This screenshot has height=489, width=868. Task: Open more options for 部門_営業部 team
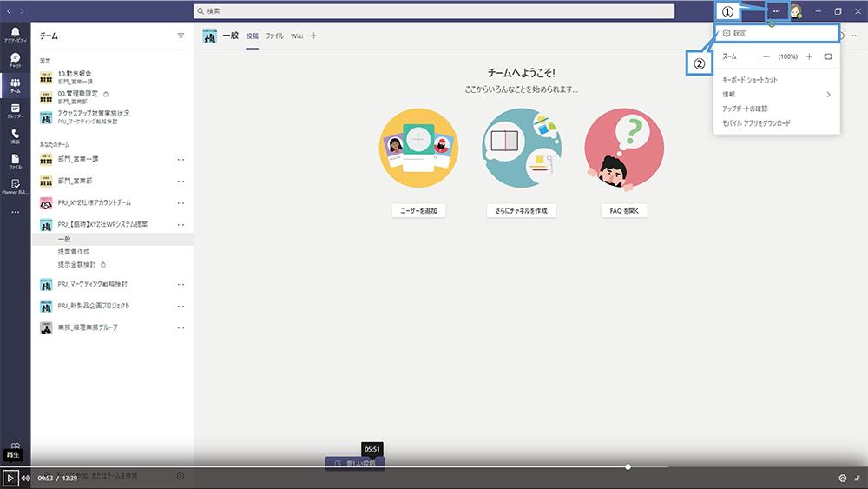click(x=181, y=182)
